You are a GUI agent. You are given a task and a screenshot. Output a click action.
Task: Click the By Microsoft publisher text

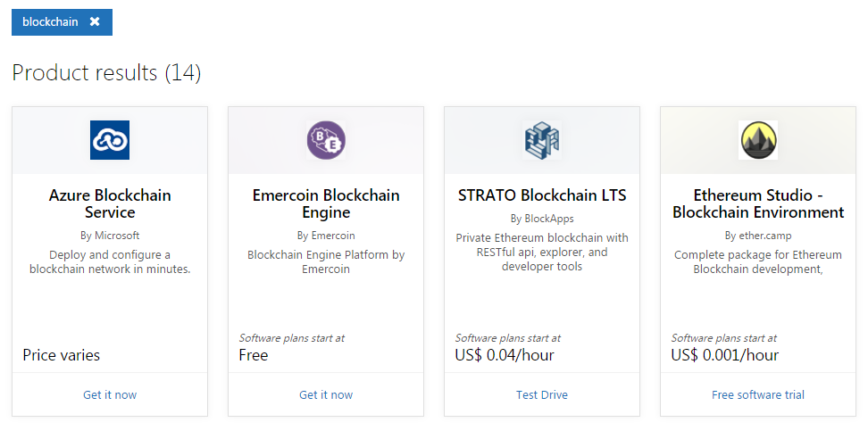[110, 236]
